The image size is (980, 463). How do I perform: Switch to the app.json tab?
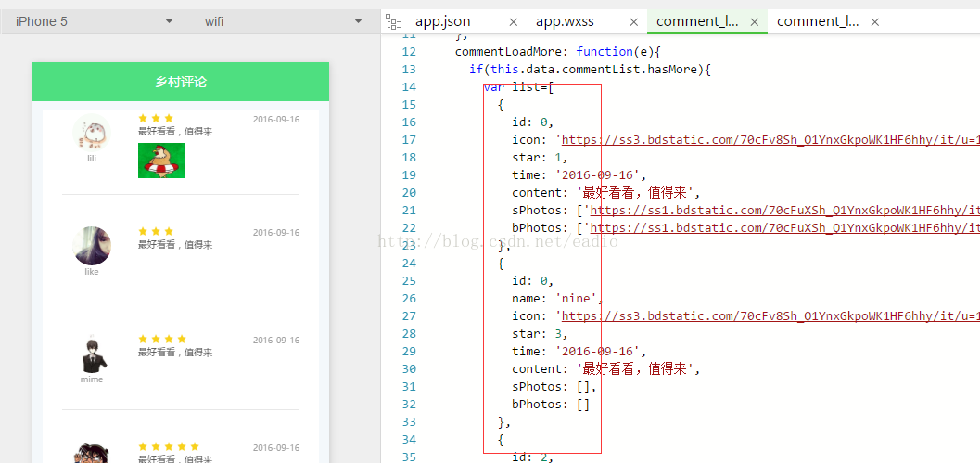click(442, 21)
